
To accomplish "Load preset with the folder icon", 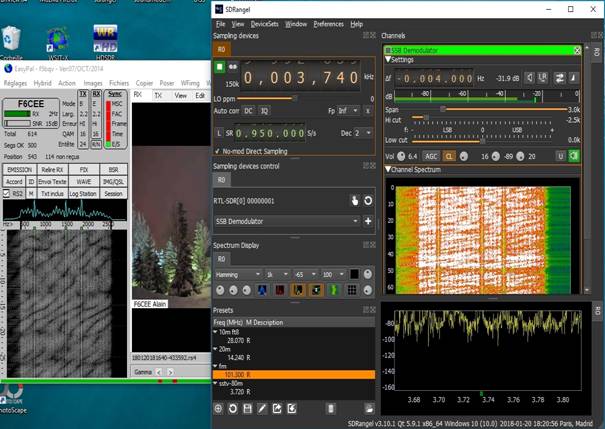I will (369, 409).
